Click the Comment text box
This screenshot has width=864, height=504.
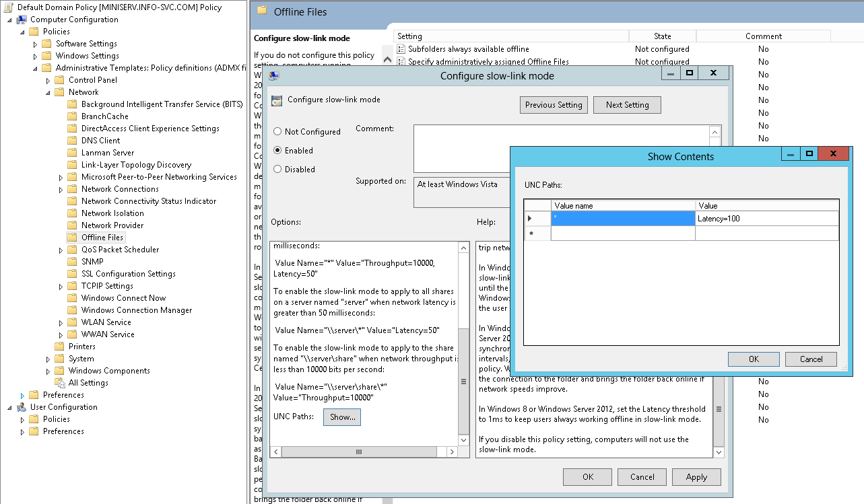[562, 149]
